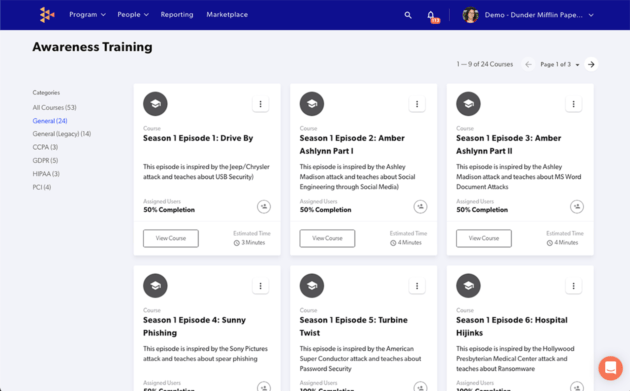Viewport: 630px width, 391px height.
Task: Open the notifications bell icon
Action: pyautogui.click(x=431, y=15)
